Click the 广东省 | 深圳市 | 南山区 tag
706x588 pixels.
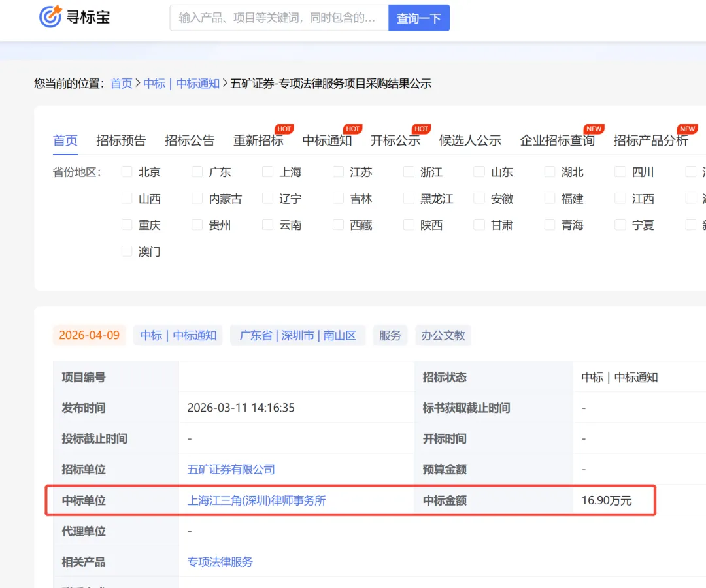click(297, 335)
